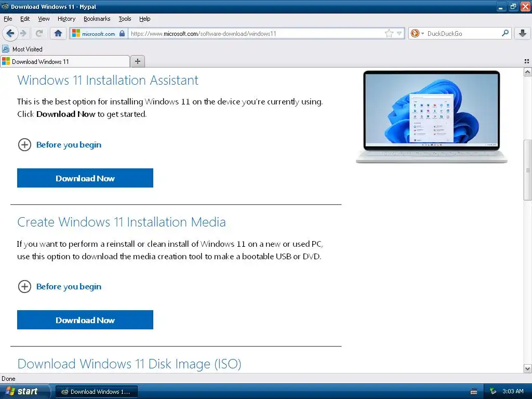The width and height of the screenshot is (532, 399).
Task: Open the Downloads arrow button
Action: 523,33
